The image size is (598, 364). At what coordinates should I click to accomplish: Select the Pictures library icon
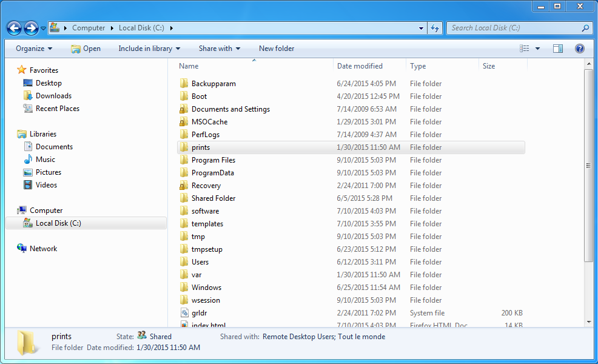[27, 172]
